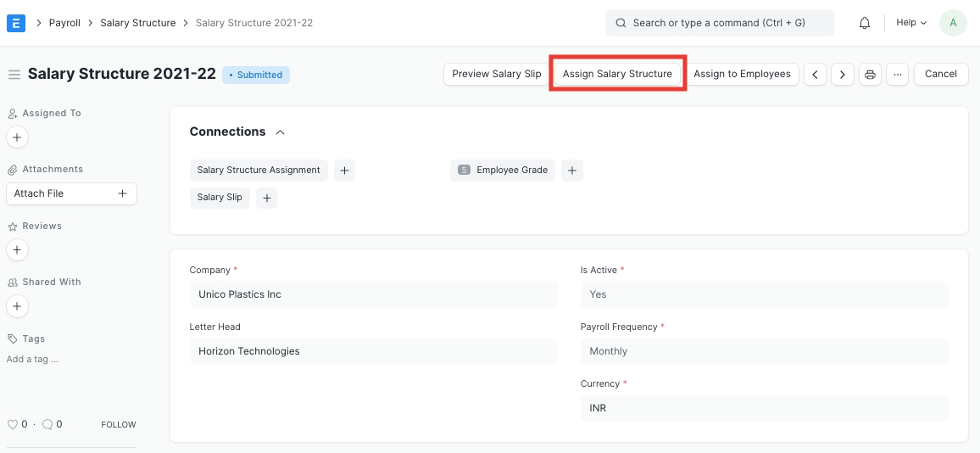The height and width of the screenshot is (453, 980).
Task: Open the user avatar menu
Action: [953, 23]
